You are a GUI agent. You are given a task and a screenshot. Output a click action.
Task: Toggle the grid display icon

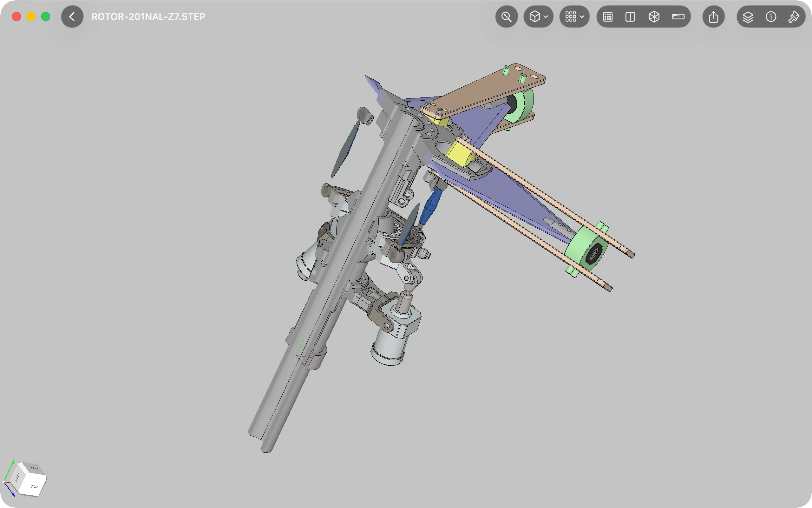point(608,17)
